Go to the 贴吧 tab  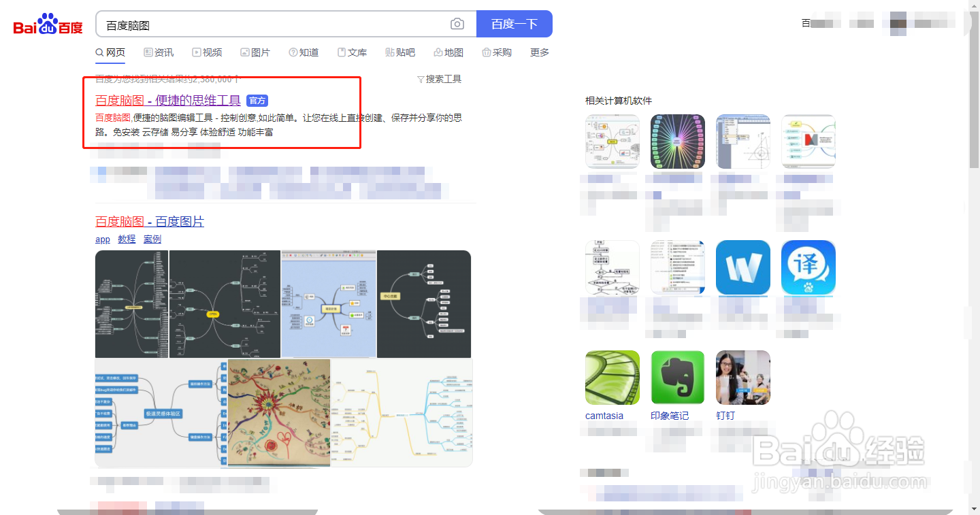point(400,52)
